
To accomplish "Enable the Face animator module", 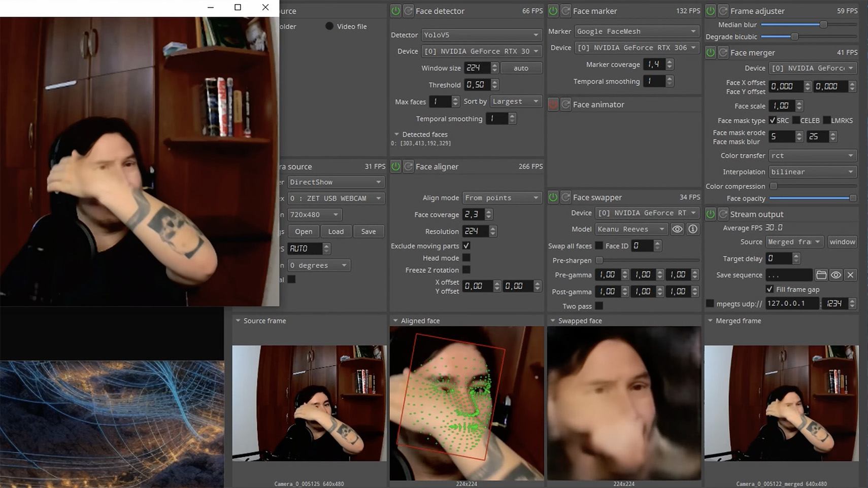I will click(553, 104).
